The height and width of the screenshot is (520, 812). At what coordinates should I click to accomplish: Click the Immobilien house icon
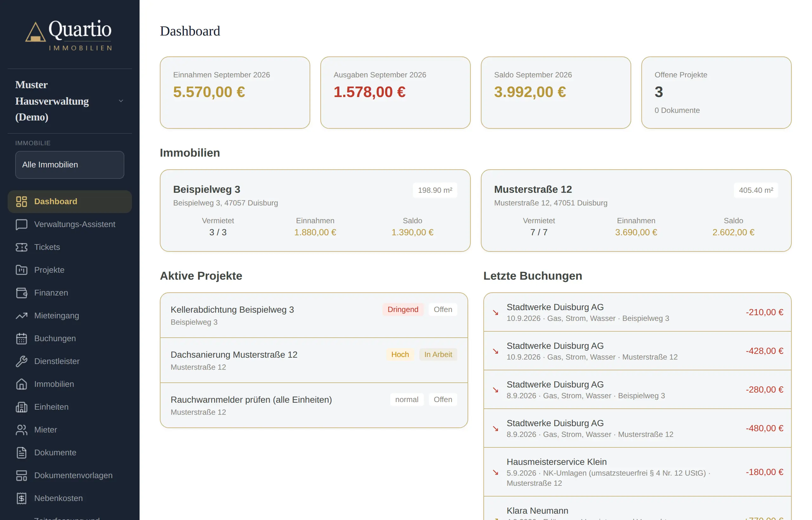pos(21,384)
